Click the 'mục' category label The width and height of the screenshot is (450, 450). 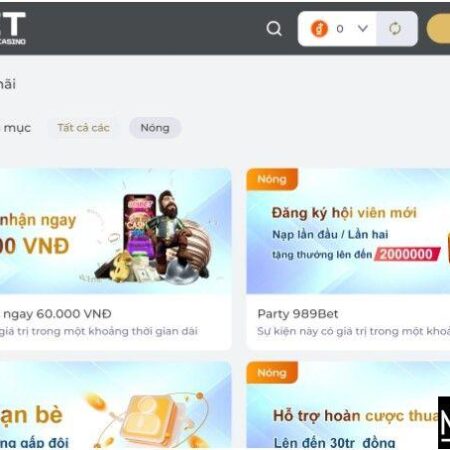[17, 128]
